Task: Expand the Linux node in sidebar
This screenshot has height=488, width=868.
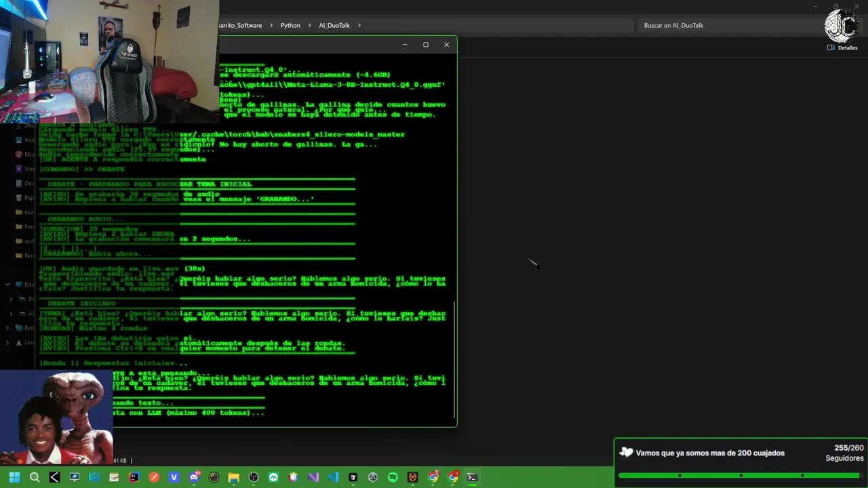Action: click(x=7, y=342)
